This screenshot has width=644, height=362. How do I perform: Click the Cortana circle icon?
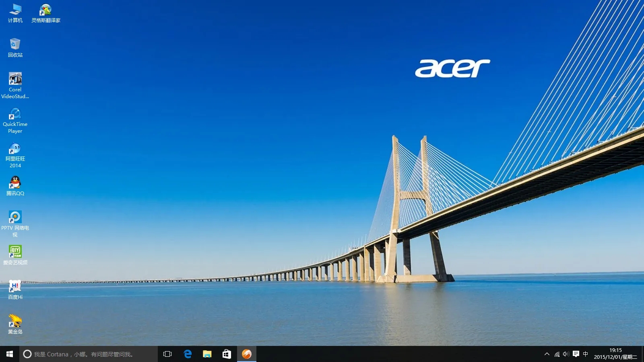(27, 354)
